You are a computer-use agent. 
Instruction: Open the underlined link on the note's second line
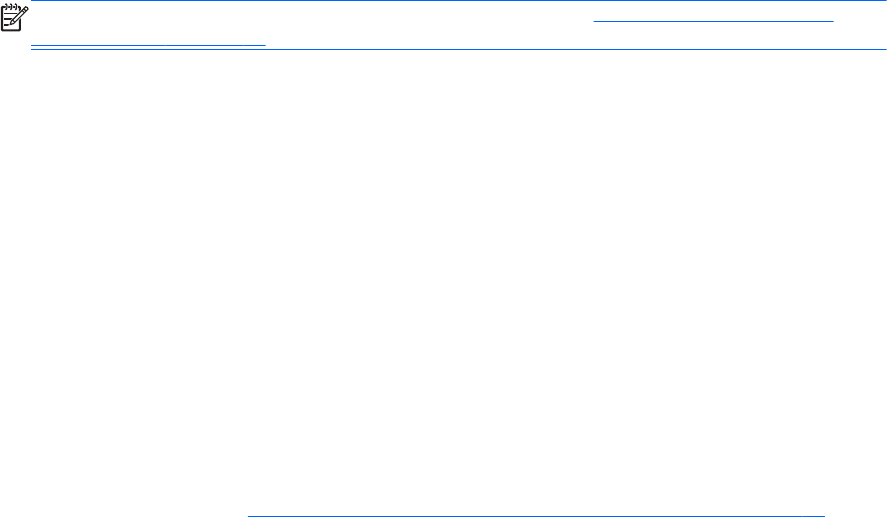(x=148, y=41)
